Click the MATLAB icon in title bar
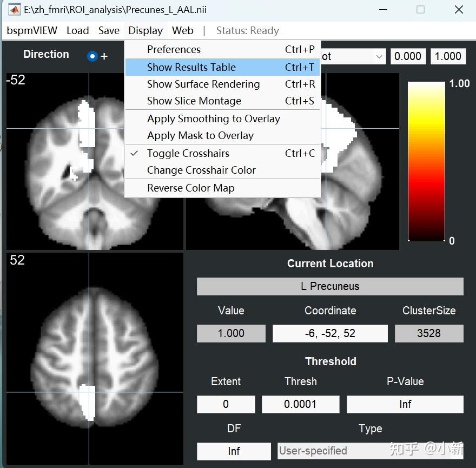 [x=14, y=10]
